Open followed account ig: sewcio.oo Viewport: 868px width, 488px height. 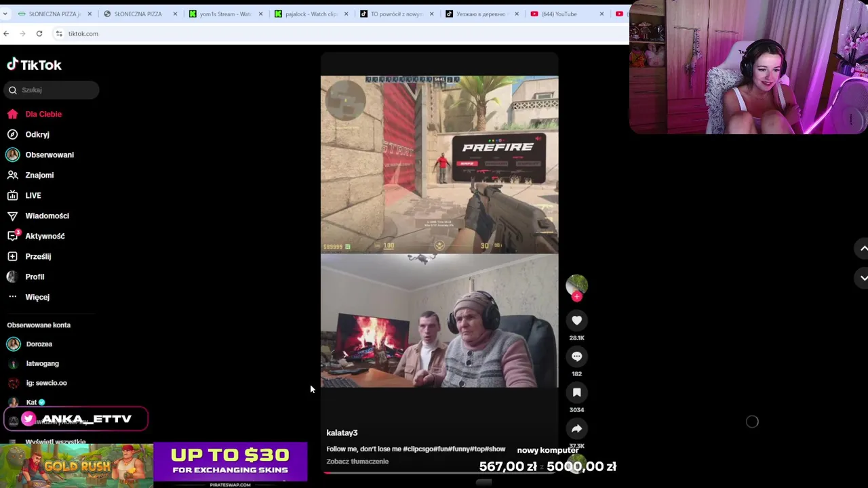pyautogui.click(x=46, y=383)
